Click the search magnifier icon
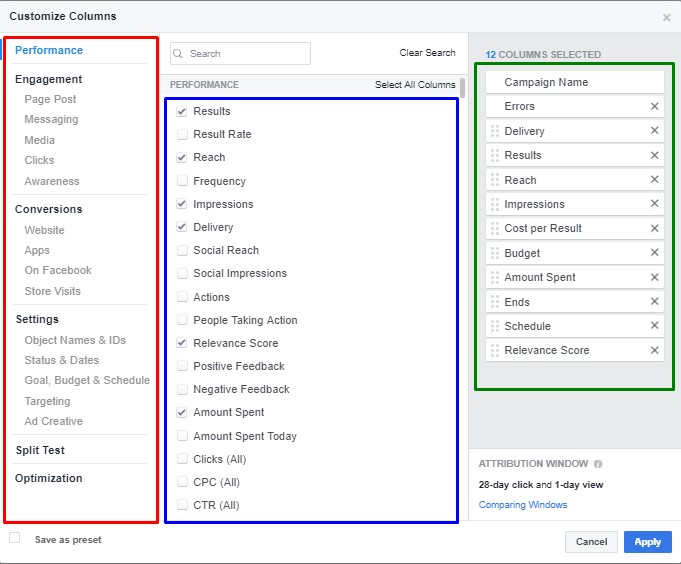The image size is (681, 564). pos(178,53)
